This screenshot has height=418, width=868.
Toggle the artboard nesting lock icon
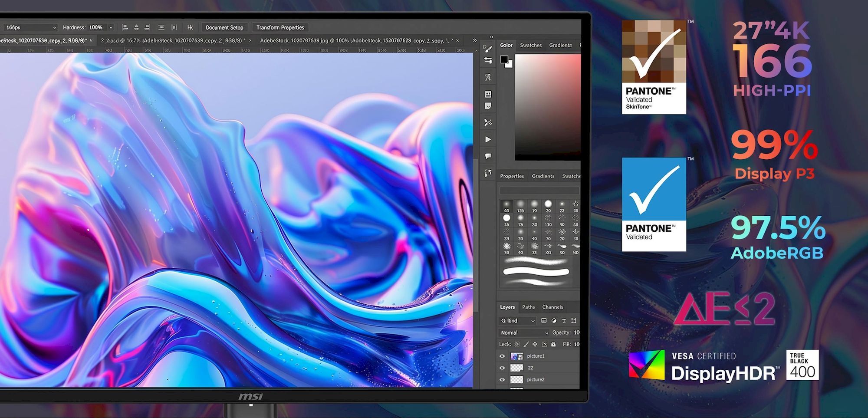point(544,344)
